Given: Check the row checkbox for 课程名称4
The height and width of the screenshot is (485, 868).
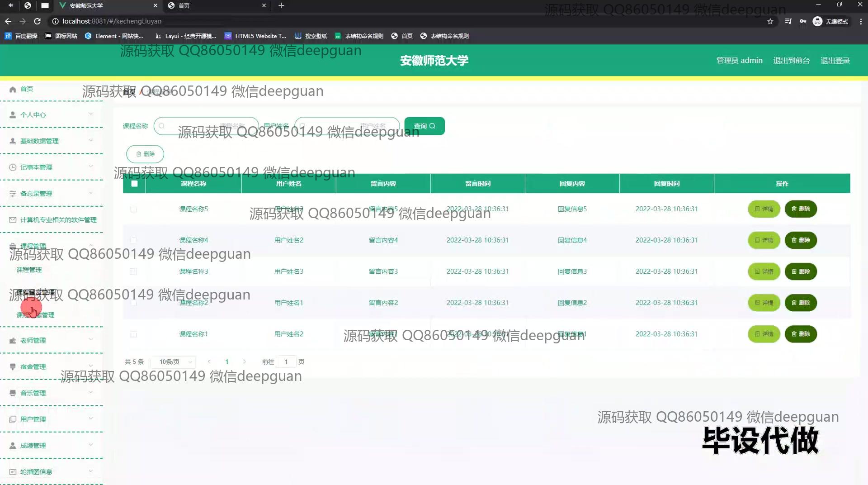Looking at the screenshot, I should tap(133, 240).
